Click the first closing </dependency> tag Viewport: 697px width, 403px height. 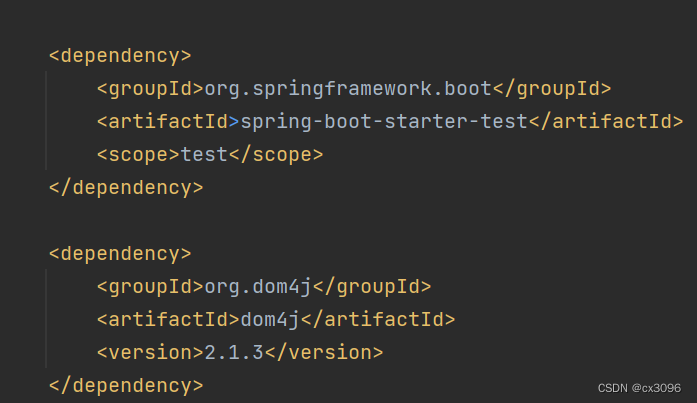(x=126, y=188)
